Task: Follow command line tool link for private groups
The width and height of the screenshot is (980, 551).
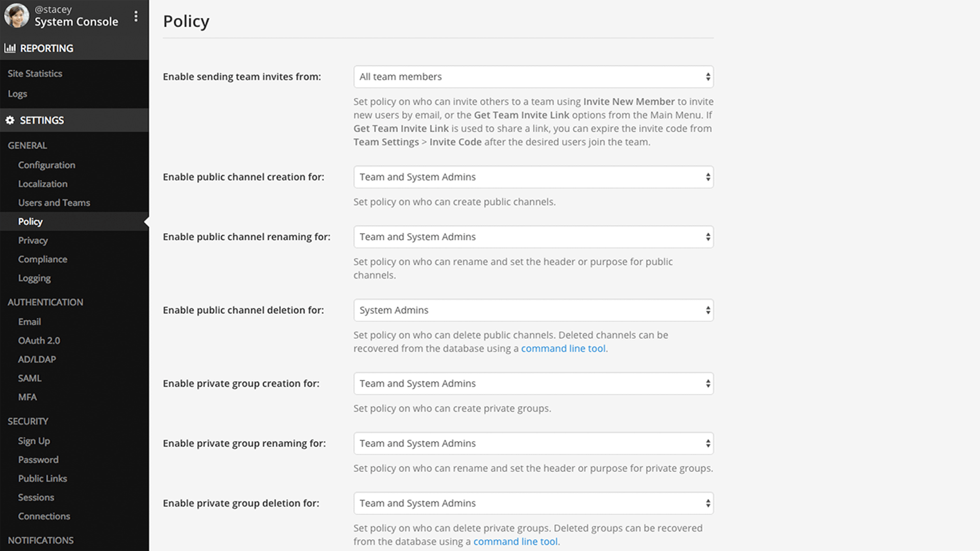Action: (x=516, y=541)
